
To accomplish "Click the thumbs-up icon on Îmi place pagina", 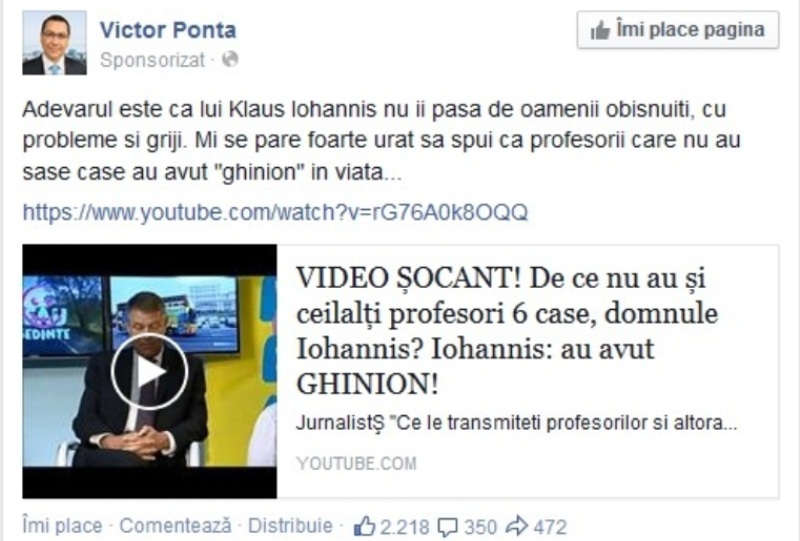I will click(x=600, y=31).
